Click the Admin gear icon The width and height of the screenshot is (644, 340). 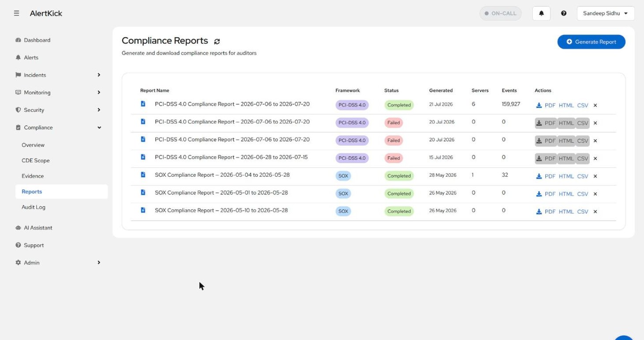[x=18, y=263]
